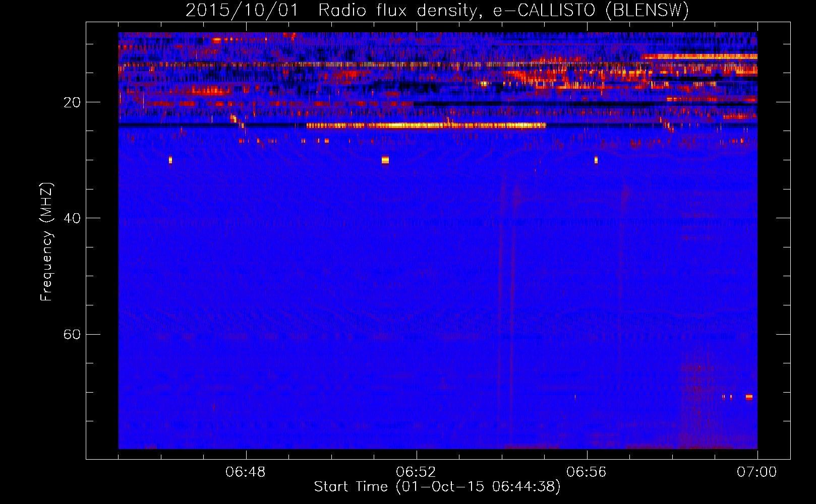Click the 60 MHz frequency tick label

[x=72, y=334]
